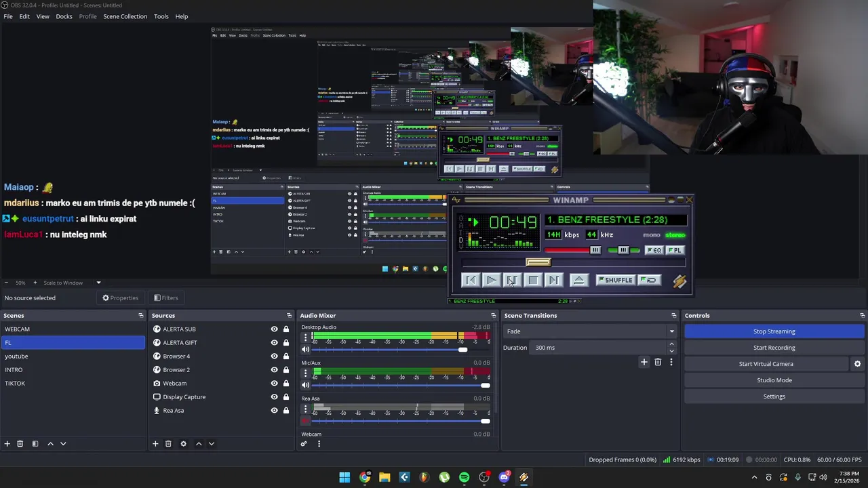
Task: Hide the Webcam source
Action: pyautogui.click(x=274, y=384)
